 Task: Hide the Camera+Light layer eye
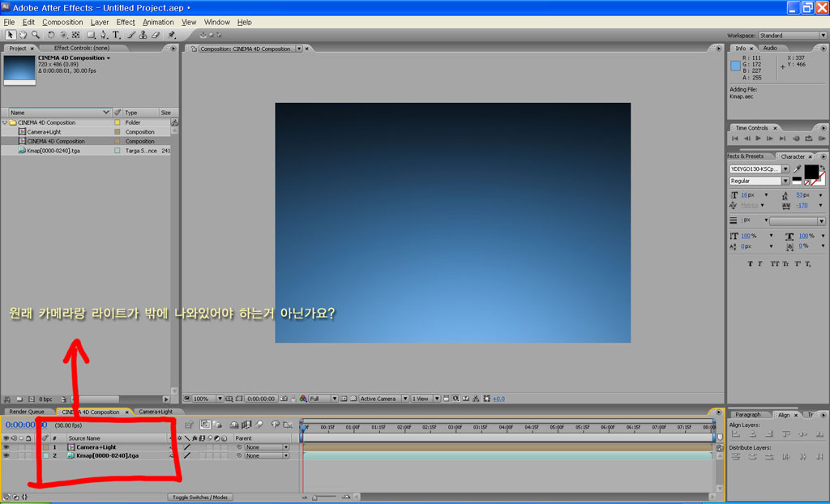pyautogui.click(x=6, y=447)
